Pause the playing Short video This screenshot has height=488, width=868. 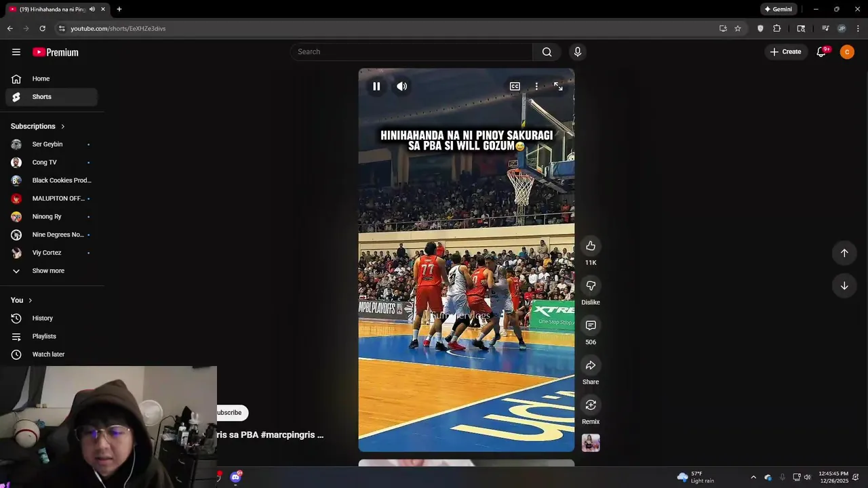[x=376, y=86]
